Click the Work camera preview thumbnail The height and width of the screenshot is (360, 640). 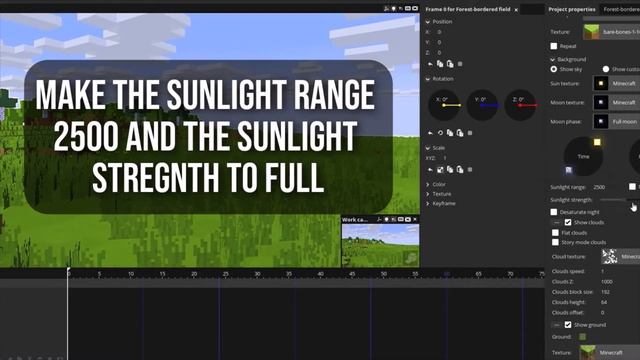[380, 245]
